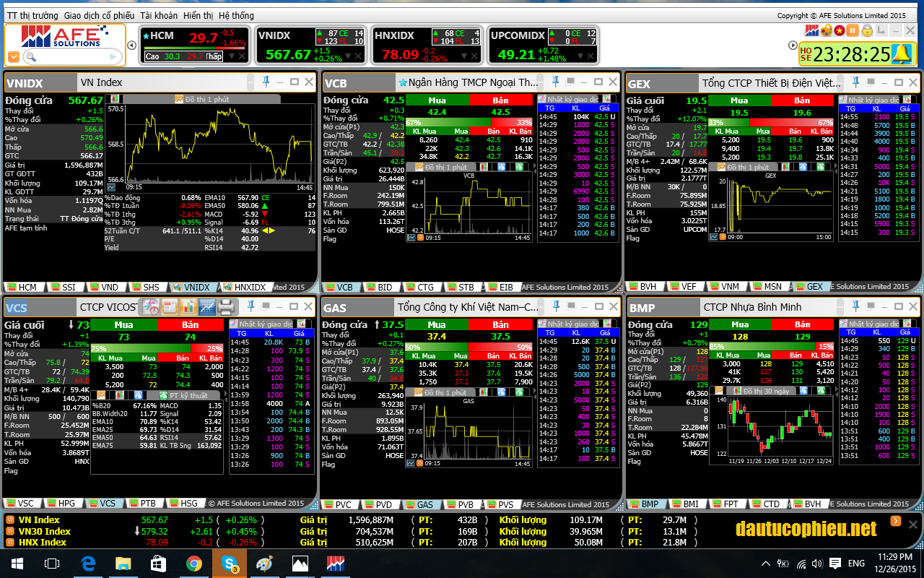924x578 pixels.
Task: Open the Tài khoản menu
Action: 159,15
